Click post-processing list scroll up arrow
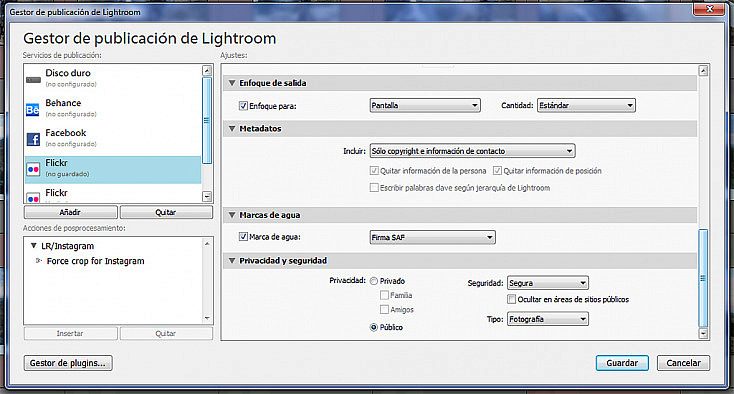734x394 pixels. coord(207,244)
